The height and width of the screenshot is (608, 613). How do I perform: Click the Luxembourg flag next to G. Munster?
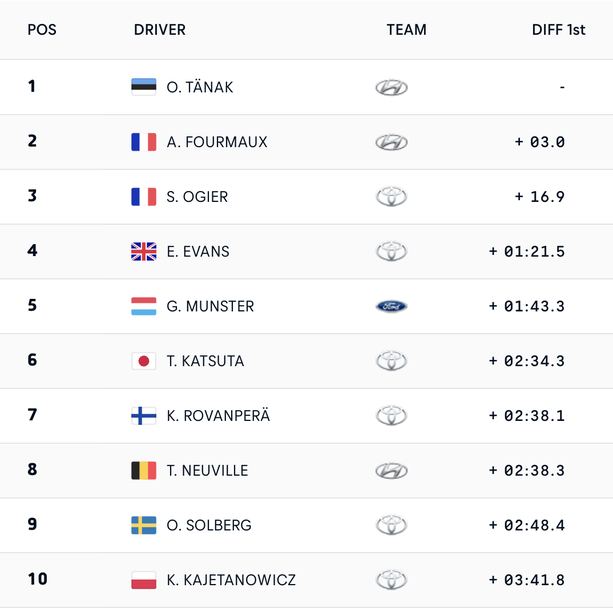coord(143,306)
